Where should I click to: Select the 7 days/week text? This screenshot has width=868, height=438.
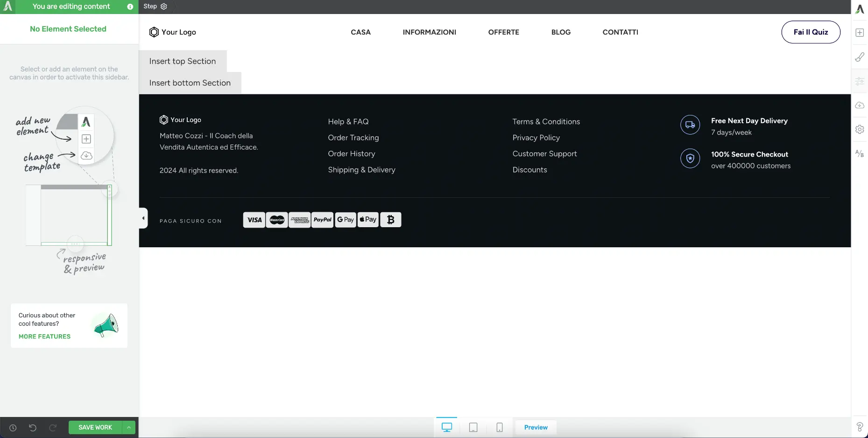click(732, 132)
